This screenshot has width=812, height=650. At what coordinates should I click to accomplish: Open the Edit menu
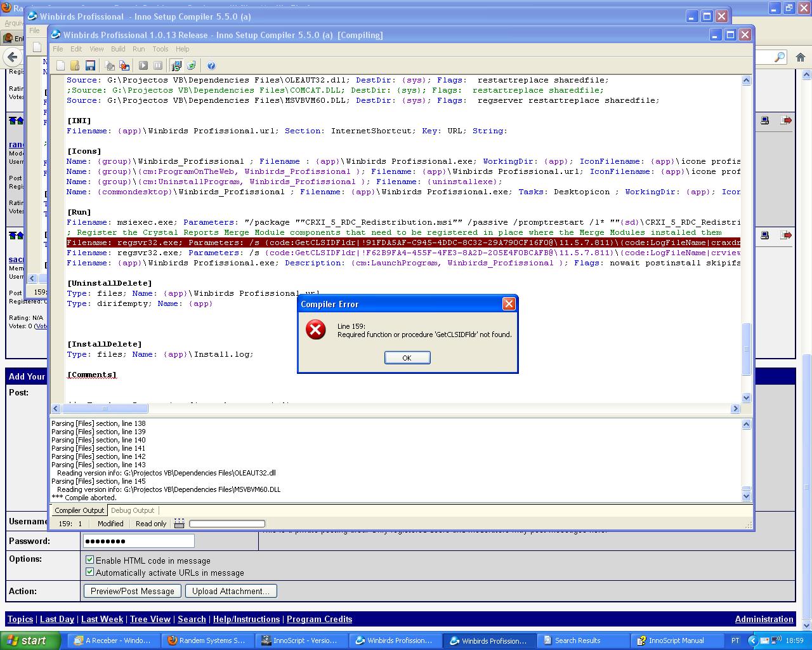coord(76,49)
